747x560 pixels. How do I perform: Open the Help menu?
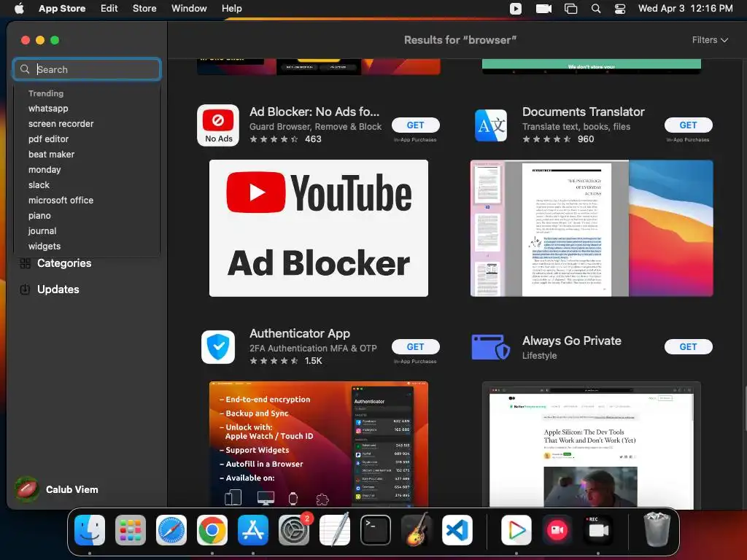[231, 8]
